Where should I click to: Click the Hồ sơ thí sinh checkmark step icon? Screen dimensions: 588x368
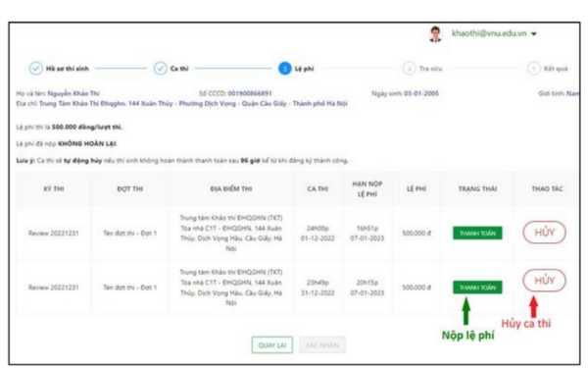coord(35,69)
